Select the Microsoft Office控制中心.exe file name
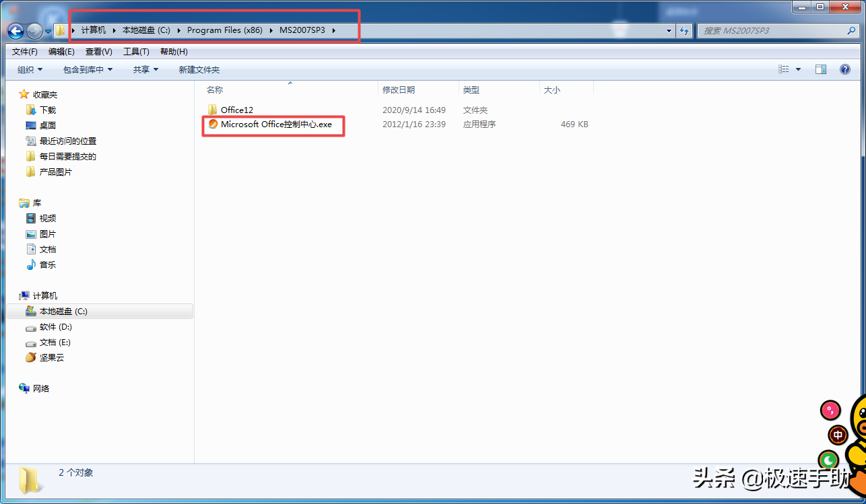 (x=276, y=124)
